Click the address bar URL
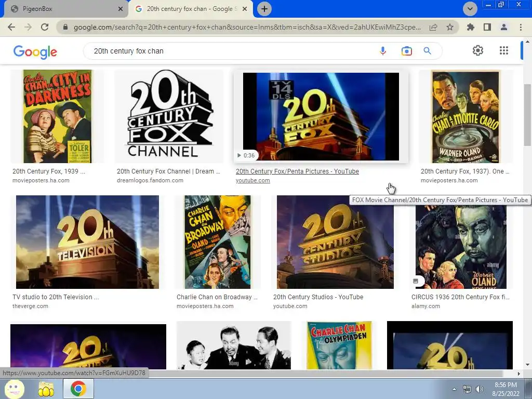This screenshot has height=399, width=532. pos(247,27)
